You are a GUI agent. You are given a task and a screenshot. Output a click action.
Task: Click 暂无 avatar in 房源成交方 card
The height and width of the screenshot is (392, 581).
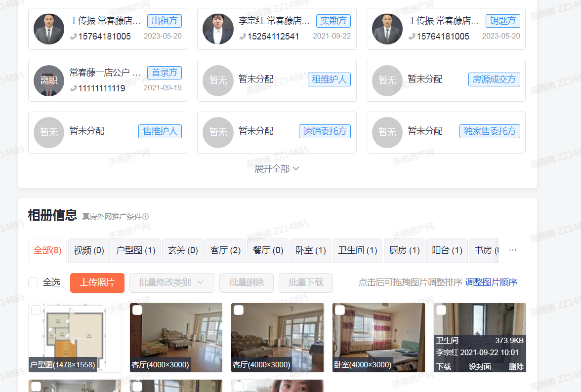[x=387, y=80]
